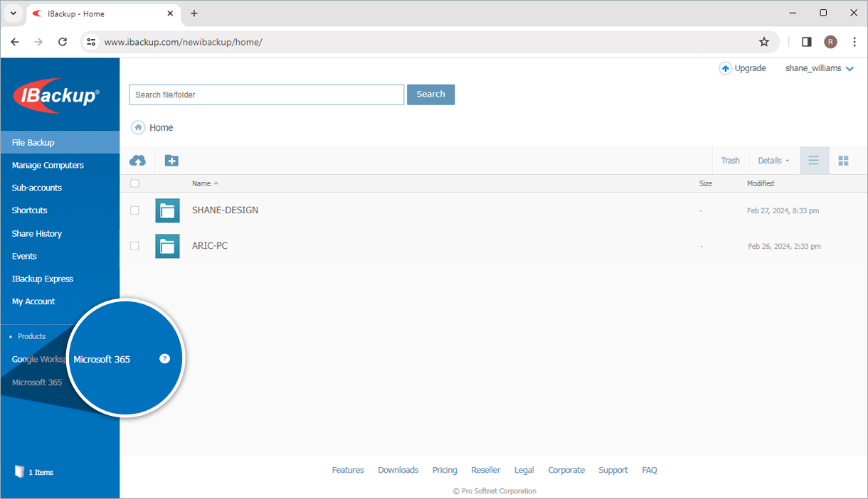The height and width of the screenshot is (499, 868).
Task: Click the cloud upload icon
Action: tap(138, 161)
